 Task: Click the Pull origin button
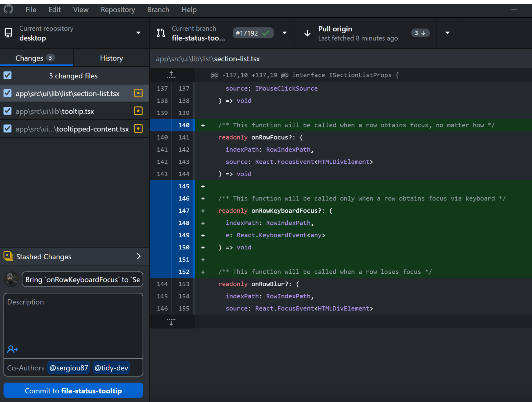coord(366,33)
